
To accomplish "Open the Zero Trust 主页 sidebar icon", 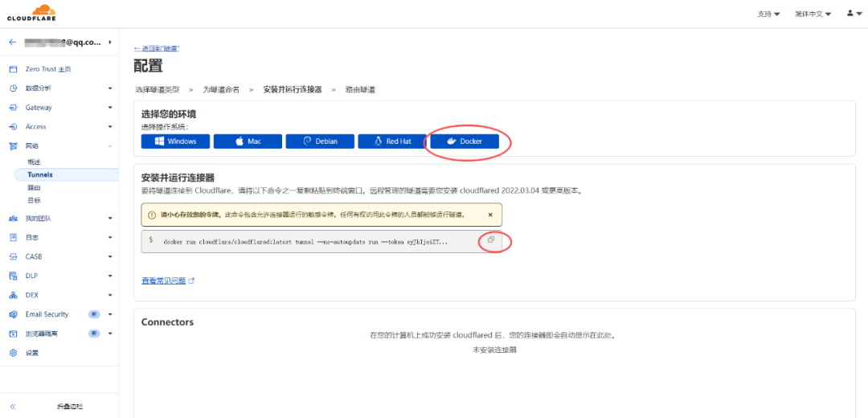I will [14, 69].
